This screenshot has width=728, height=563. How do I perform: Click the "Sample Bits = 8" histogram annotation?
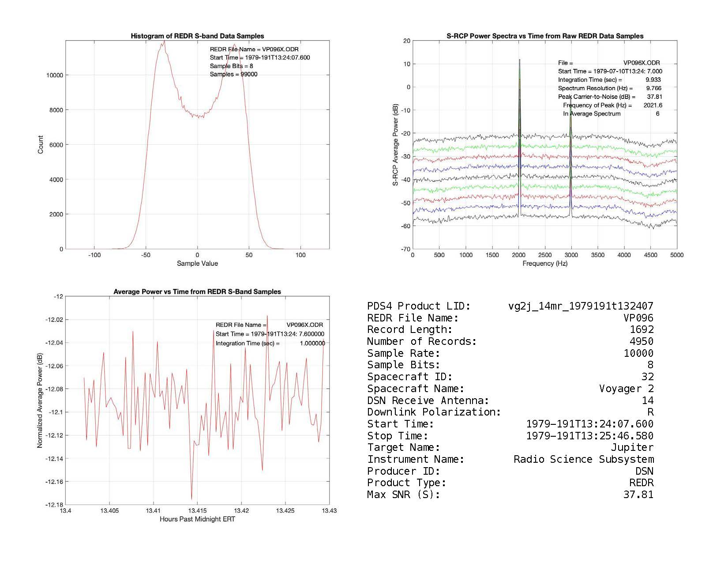[x=231, y=66]
